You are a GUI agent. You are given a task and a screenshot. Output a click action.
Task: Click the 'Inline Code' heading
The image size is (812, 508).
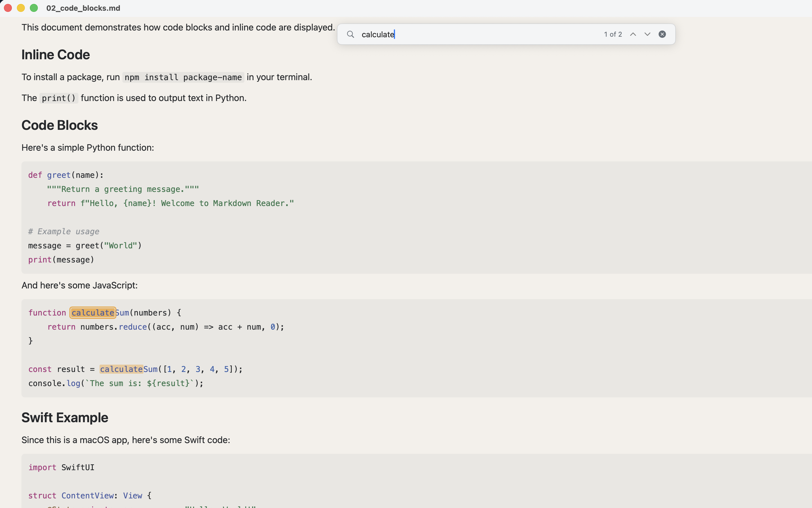[56, 55]
